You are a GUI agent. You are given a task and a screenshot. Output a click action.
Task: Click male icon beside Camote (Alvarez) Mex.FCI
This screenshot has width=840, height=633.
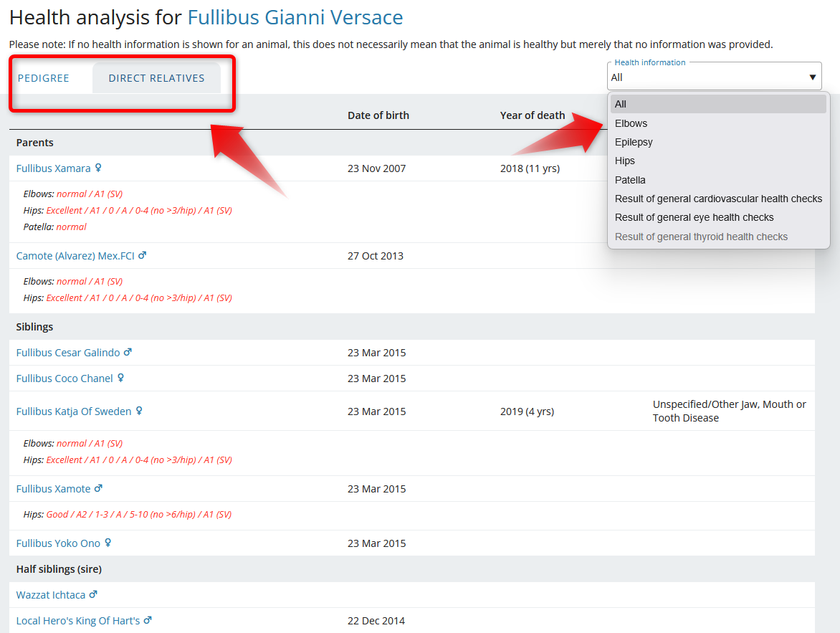coord(142,256)
